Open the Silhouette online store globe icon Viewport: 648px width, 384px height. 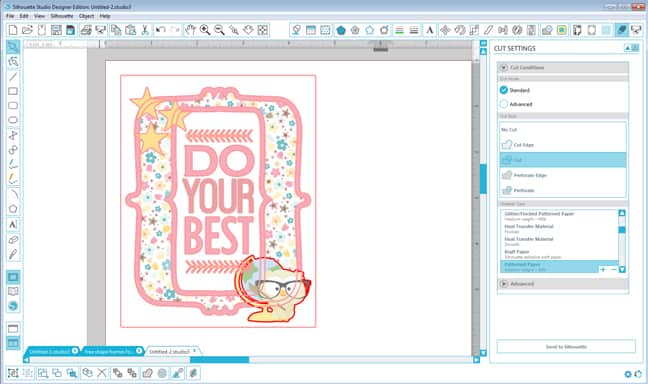13,306
